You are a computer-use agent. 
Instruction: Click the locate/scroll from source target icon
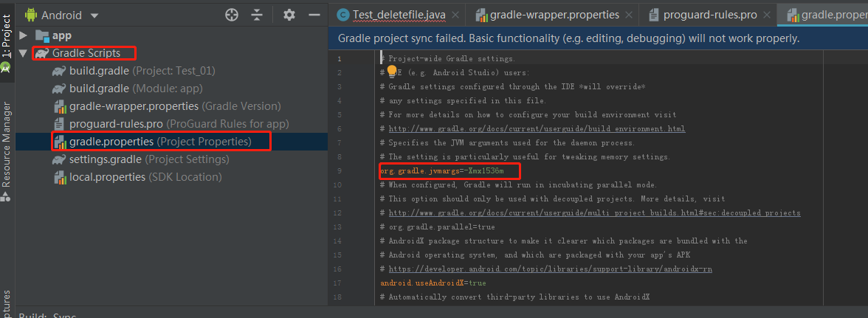coord(232,15)
